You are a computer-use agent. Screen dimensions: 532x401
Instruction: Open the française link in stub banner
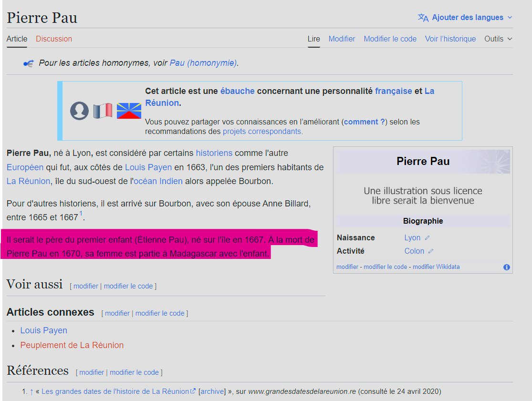(393, 91)
